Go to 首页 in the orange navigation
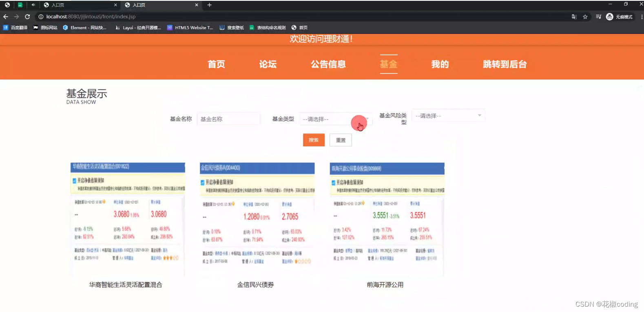The image size is (644, 312). (x=216, y=64)
